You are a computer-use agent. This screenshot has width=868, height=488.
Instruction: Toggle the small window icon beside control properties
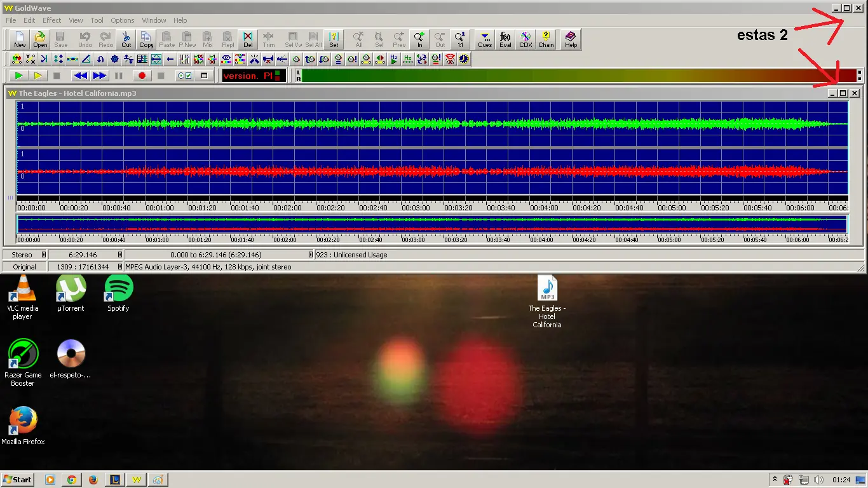204,76
